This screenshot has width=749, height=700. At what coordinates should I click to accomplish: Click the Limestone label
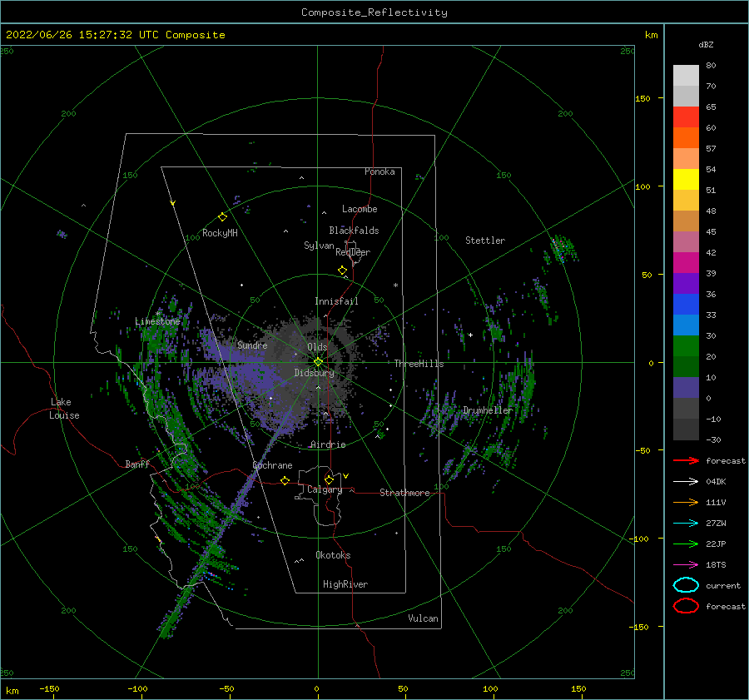[157, 321]
